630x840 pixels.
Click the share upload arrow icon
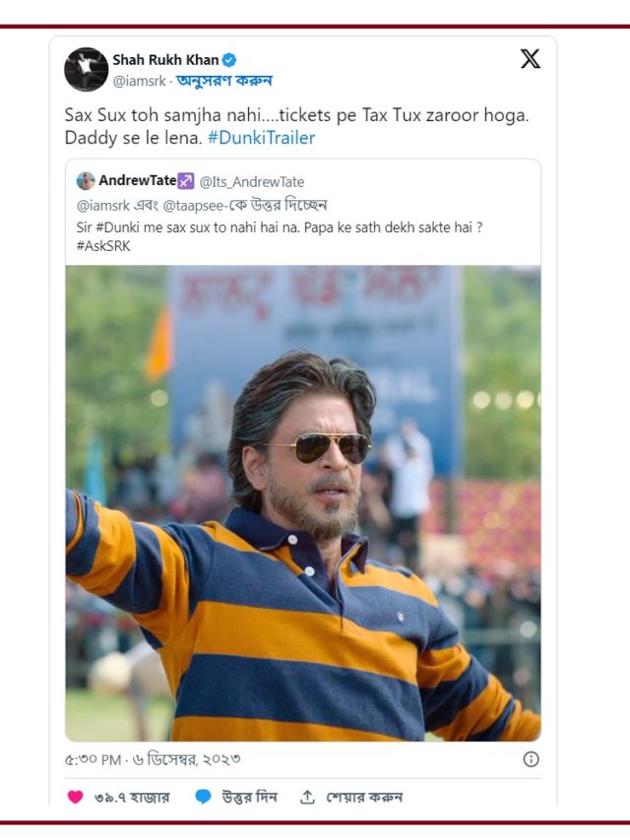[307, 797]
